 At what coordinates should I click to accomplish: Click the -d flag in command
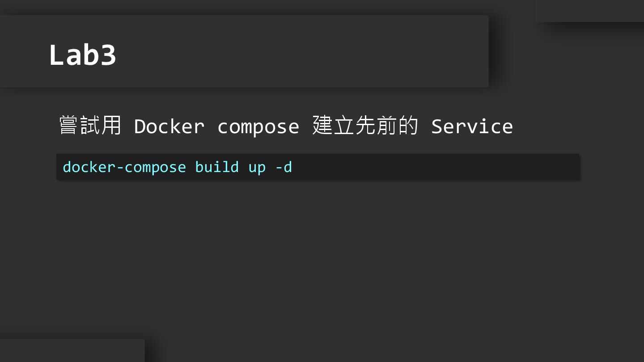tap(284, 167)
